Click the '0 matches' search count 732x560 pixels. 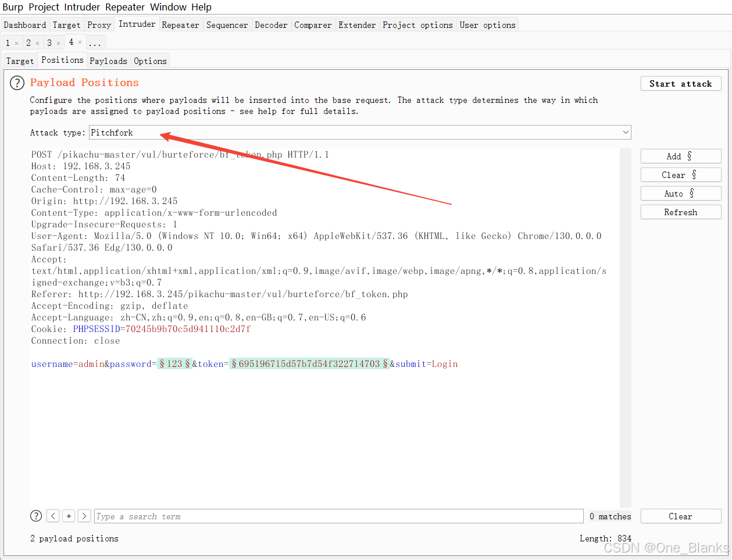pyautogui.click(x=610, y=516)
